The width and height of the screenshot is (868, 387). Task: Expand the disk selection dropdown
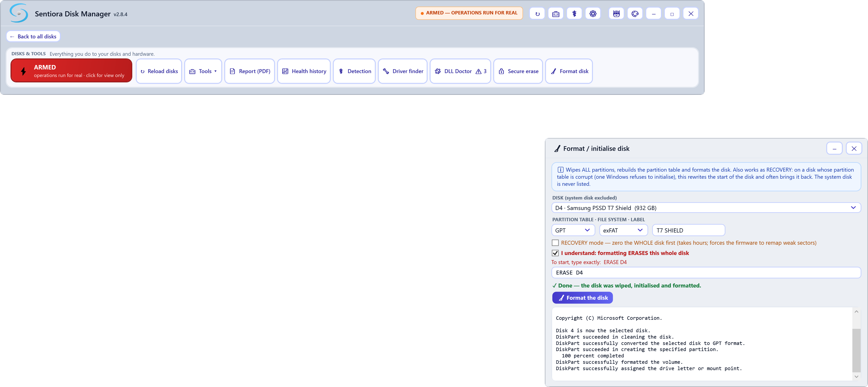click(706, 208)
